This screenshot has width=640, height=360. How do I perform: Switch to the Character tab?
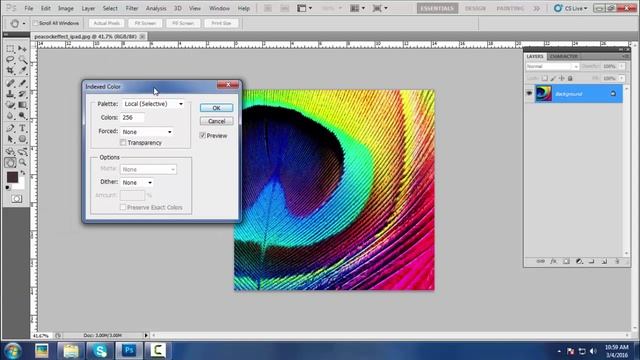(564, 56)
